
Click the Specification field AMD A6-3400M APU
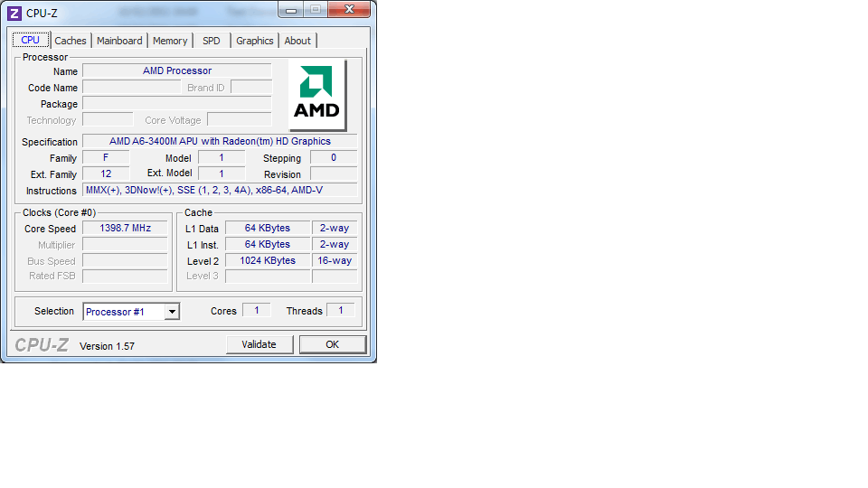tap(220, 142)
